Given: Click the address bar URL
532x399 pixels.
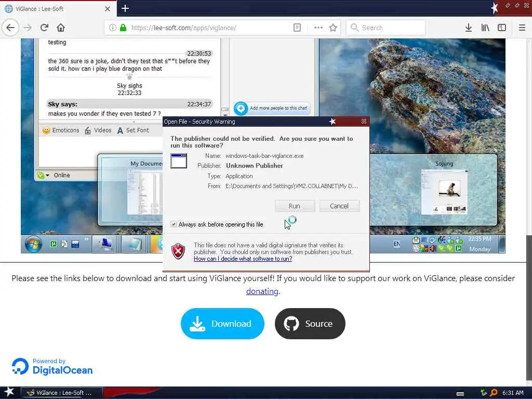Looking at the screenshot, I should pos(183,28).
